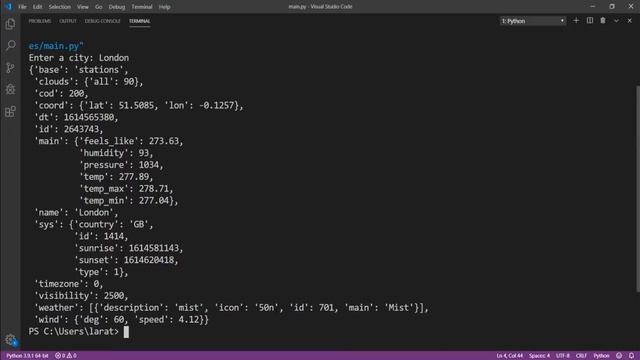Click the terminal scrollbar
The width and height of the screenshot is (640, 360).
coord(638,189)
